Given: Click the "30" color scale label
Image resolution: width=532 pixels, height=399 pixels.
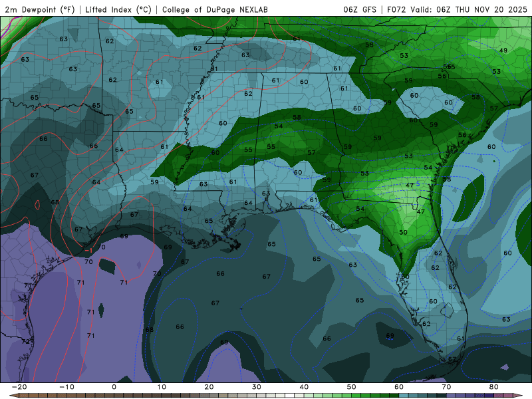Looking at the screenshot, I should [257, 387].
